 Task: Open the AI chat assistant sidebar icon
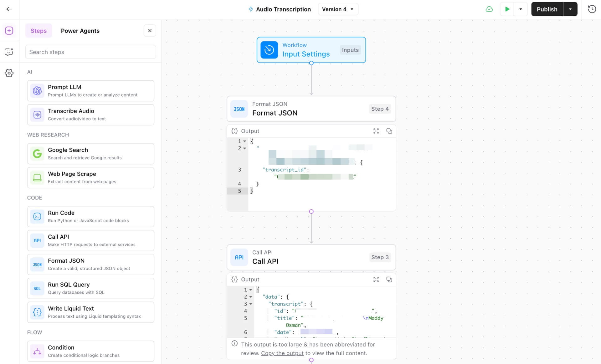click(x=9, y=52)
